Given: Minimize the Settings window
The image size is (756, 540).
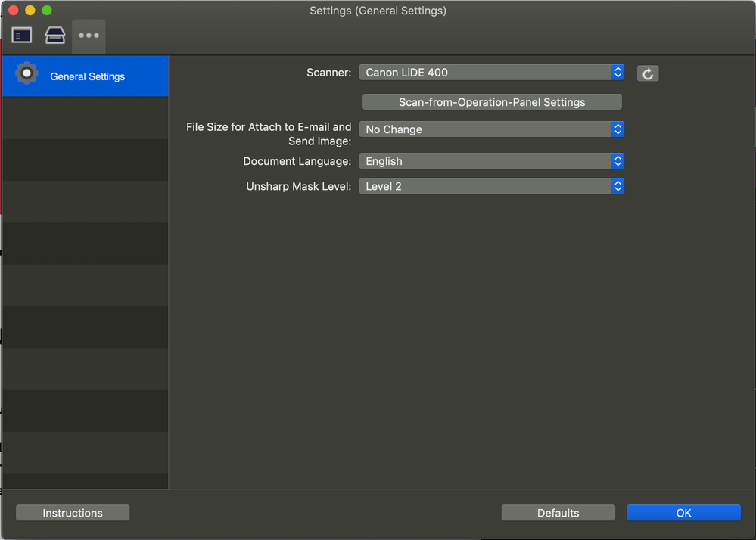Looking at the screenshot, I should (30, 10).
